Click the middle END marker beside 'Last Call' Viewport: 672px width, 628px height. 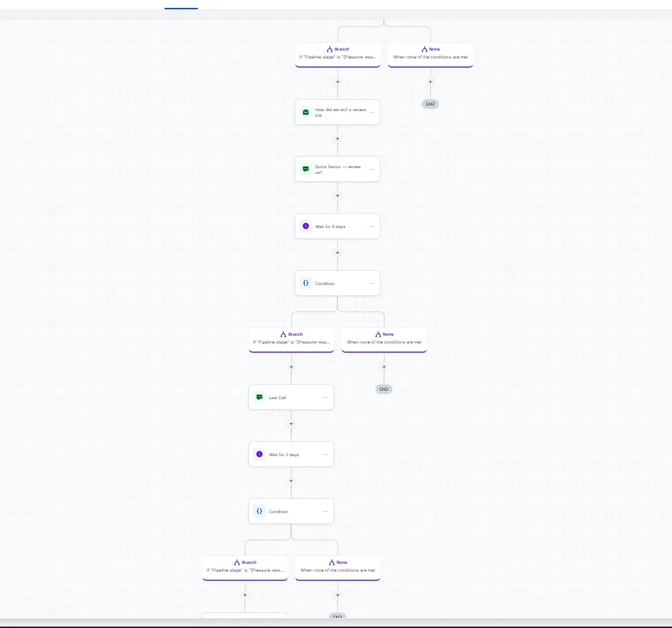pyautogui.click(x=384, y=389)
